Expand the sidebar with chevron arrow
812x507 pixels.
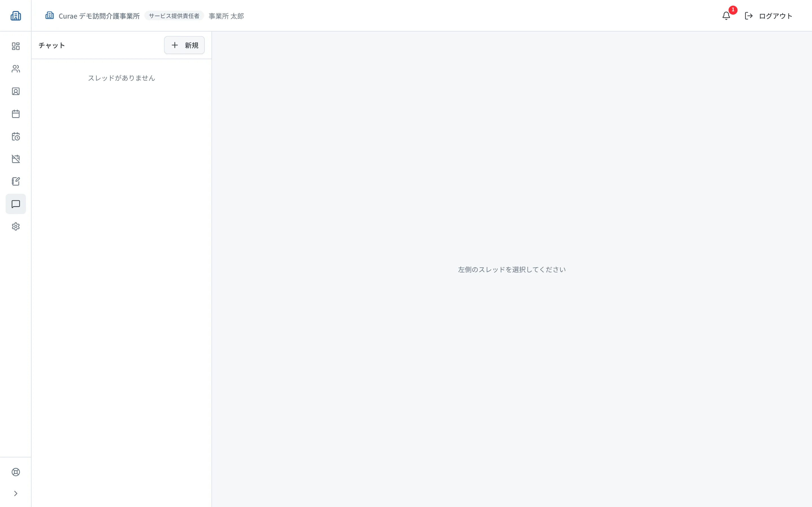pyautogui.click(x=16, y=493)
